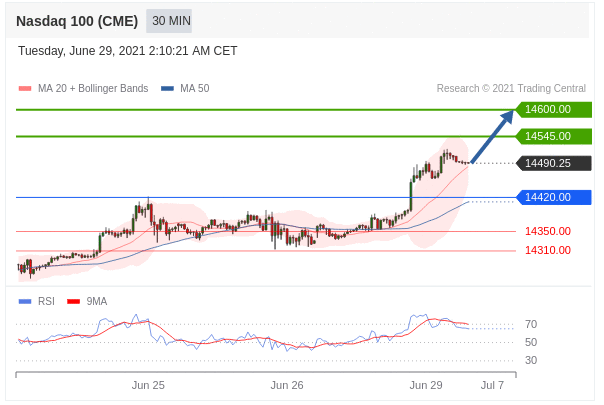The image size is (604, 405).
Task: Open the Research © 2021 Trading Central credit
Action: tap(511, 89)
